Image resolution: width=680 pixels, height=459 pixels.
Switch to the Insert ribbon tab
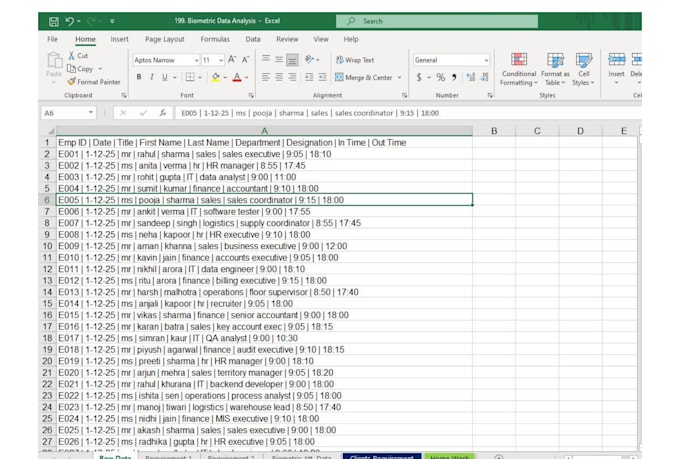119,39
